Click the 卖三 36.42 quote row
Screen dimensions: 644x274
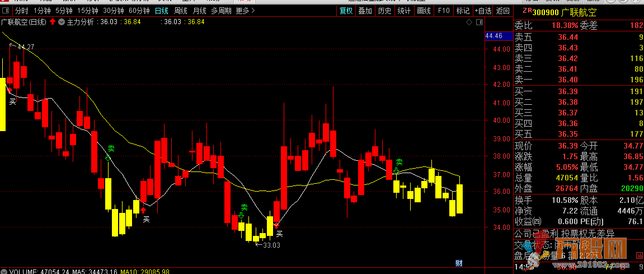[579, 58]
